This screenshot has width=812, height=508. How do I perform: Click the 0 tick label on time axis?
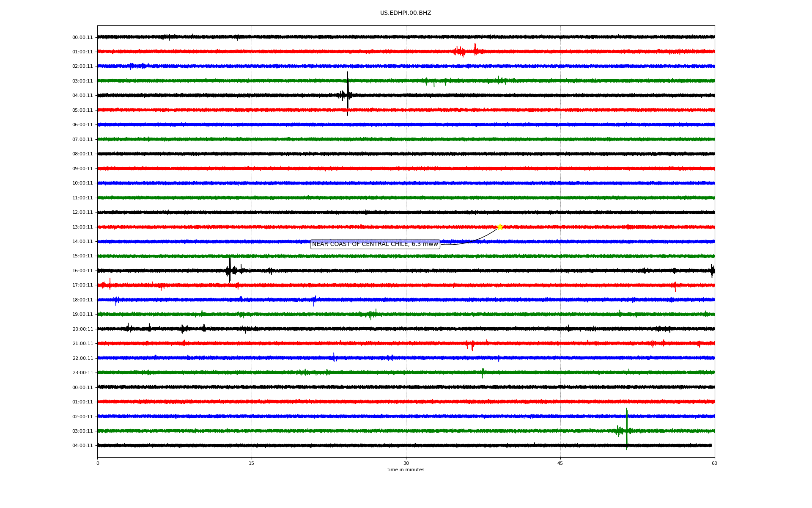[x=98, y=463]
